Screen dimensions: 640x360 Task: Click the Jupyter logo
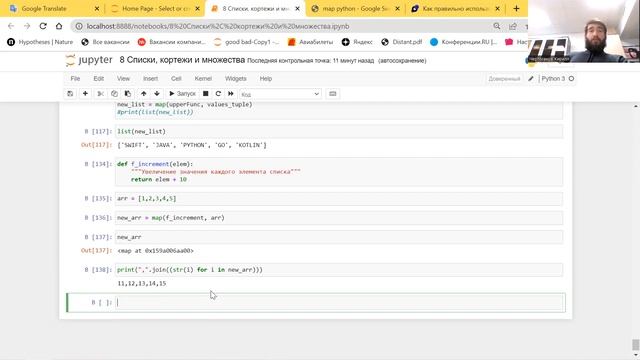[x=89, y=60]
